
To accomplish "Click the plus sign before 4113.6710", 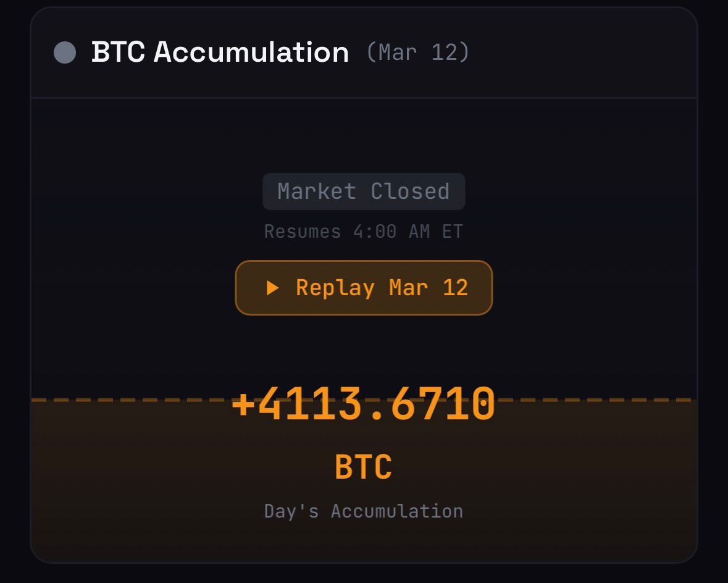I will click(x=243, y=405).
